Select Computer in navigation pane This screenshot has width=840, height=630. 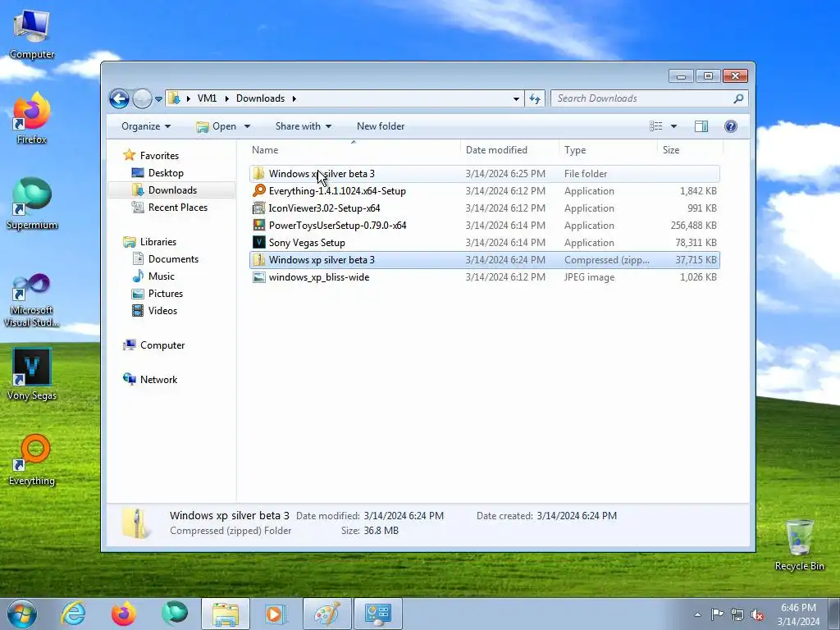click(x=162, y=345)
